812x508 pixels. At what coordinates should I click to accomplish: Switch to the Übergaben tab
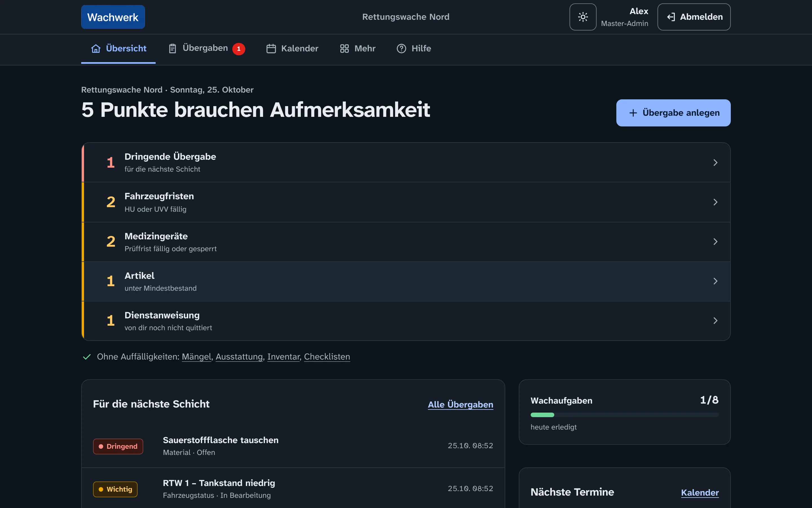click(207, 49)
